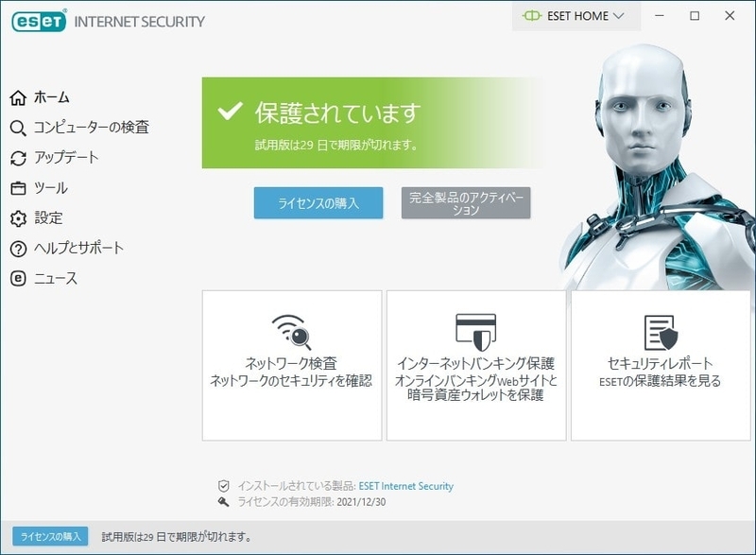The height and width of the screenshot is (555, 756).
Task: Click the briefcase icon for ツール
Action: pos(18,188)
